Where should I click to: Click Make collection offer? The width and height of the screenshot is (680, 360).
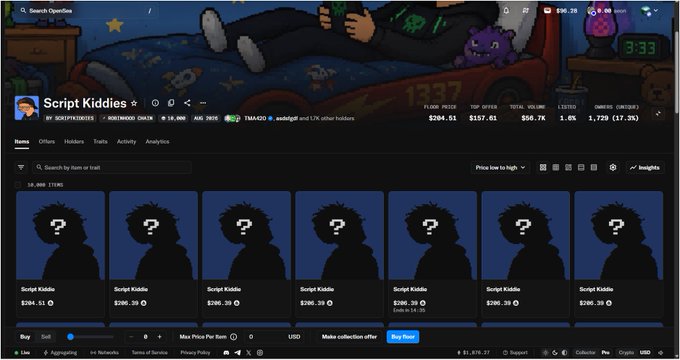tap(349, 337)
